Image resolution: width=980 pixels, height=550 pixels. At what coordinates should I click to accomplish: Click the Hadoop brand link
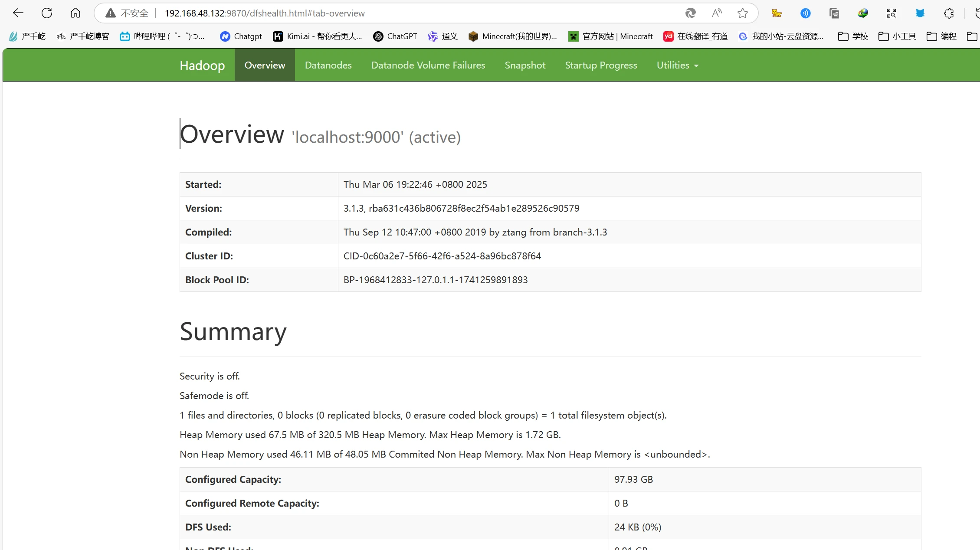(202, 65)
